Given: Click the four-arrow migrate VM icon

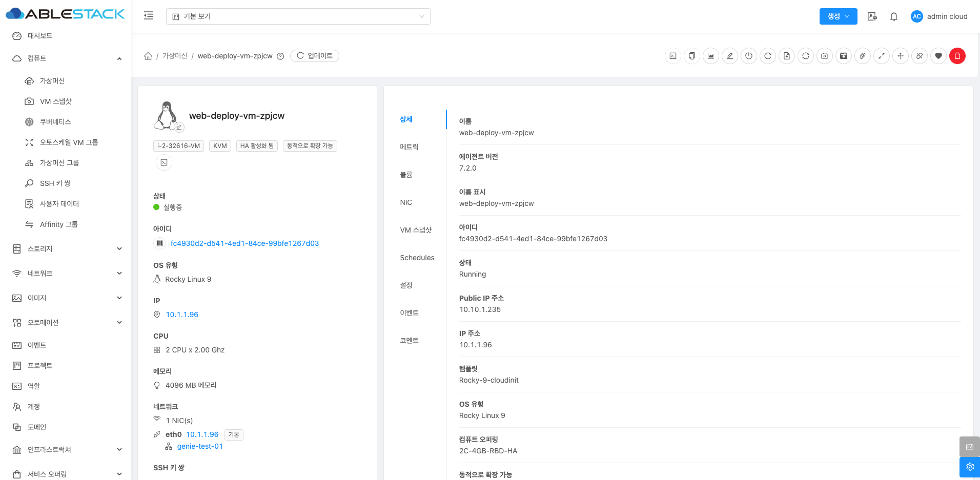Looking at the screenshot, I should [x=901, y=56].
